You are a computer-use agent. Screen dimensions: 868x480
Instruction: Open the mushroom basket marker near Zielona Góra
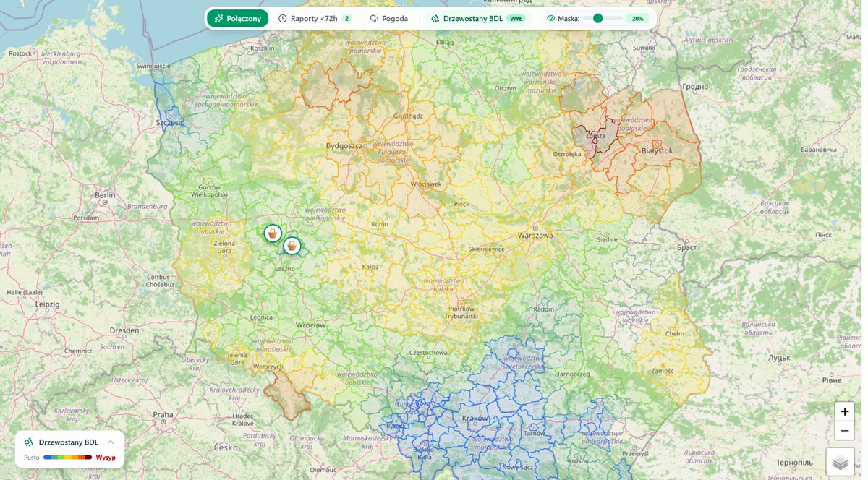pos(273,233)
